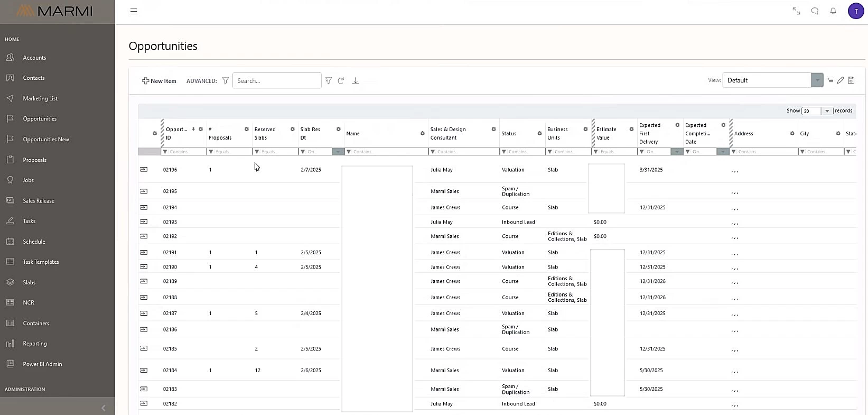Click the Sales & Design Consultant filter field
Viewport: 868px width, 415px height.
467,152
